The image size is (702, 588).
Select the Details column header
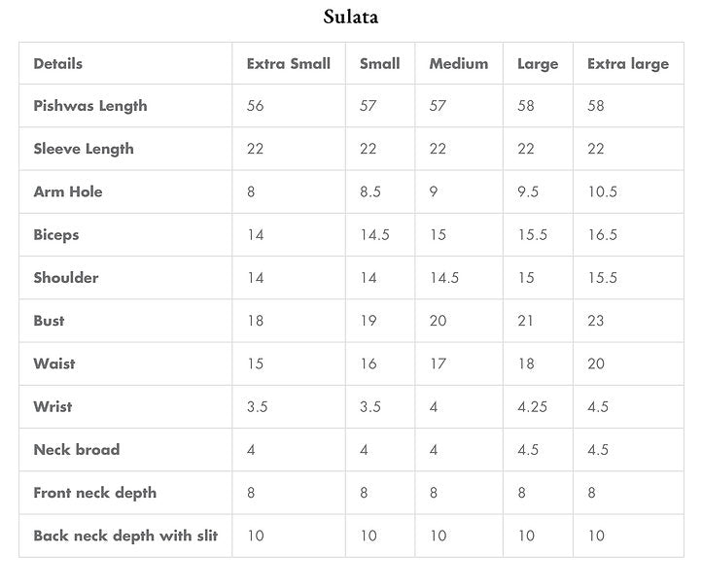(x=58, y=64)
